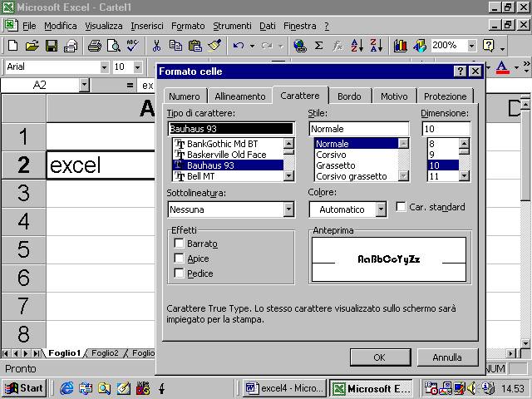
Task: Click the e-mail or fax icon in toolbar
Action: [71, 46]
